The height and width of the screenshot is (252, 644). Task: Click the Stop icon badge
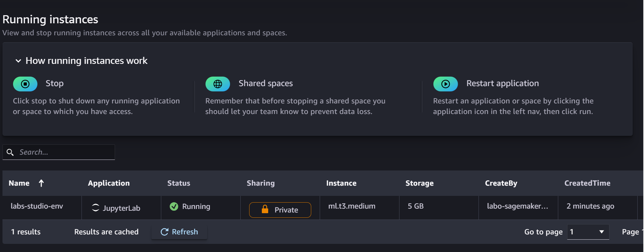pyautogui.click(x=25, y=84)
